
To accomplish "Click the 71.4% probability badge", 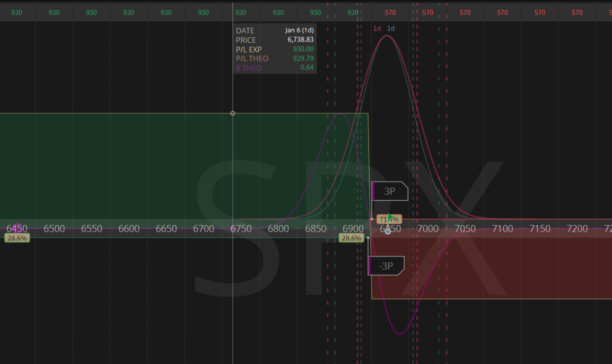I will click(389, 219).
